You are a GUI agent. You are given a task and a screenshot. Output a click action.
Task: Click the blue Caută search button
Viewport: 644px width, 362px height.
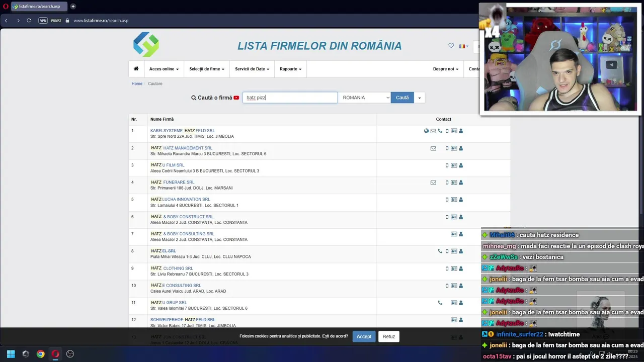pyautogui.click(x=403, y=98)
